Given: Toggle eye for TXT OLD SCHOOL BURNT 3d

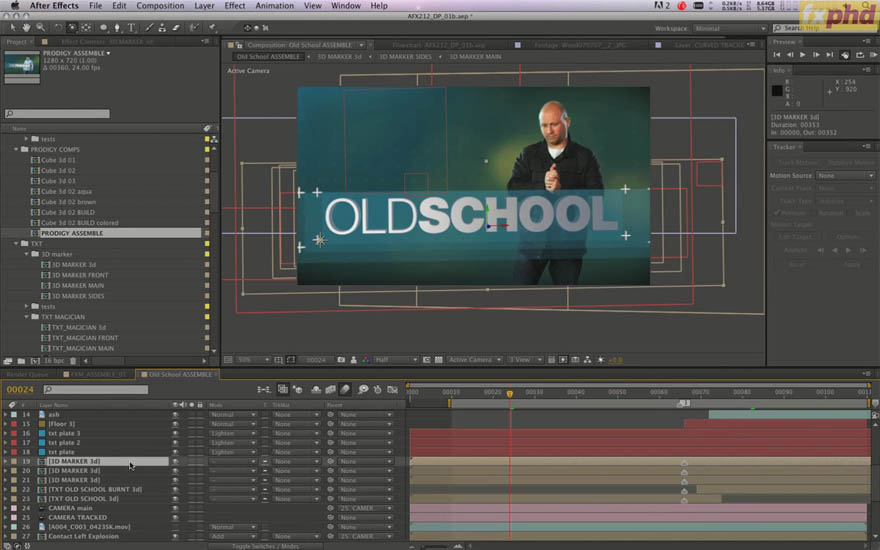Looking at the screenshot, I should pyautogui.click(x=175, y=489).
